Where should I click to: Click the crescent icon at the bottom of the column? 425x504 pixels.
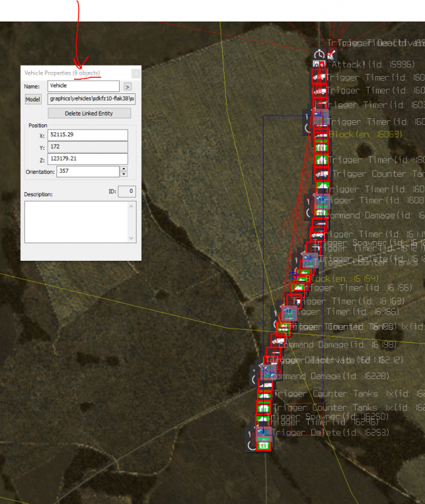tap(252, 446)
